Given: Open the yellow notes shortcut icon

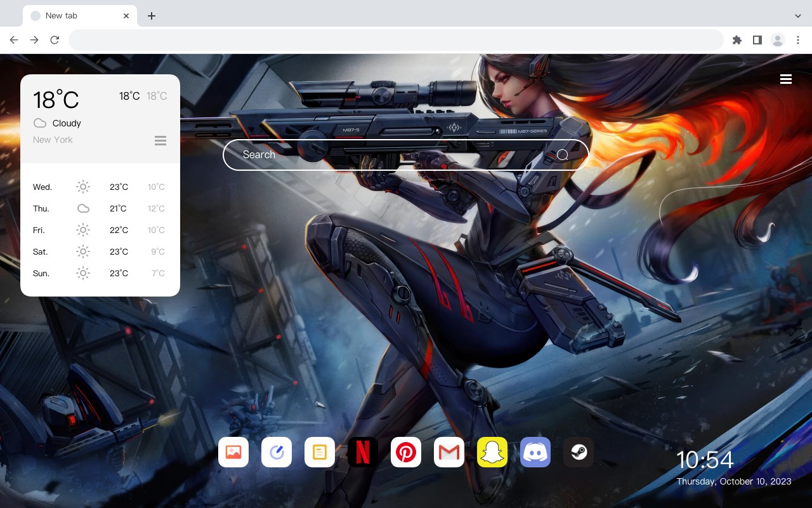Looking at the screenshot, I should pyautogui.click(x=320, y=452).
